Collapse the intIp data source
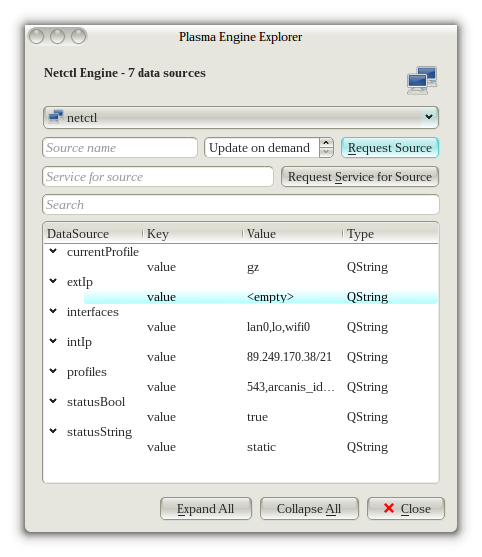Screen dimensions: 482x557 53,341
